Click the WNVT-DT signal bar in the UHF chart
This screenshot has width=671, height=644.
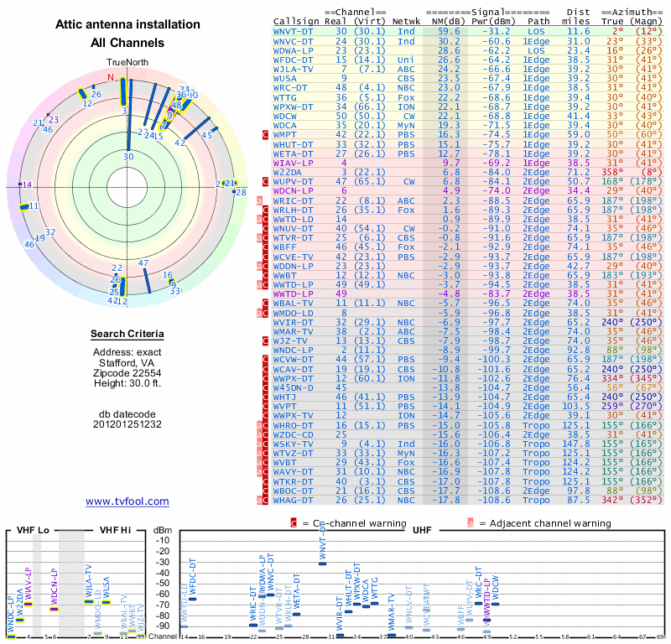322,563
